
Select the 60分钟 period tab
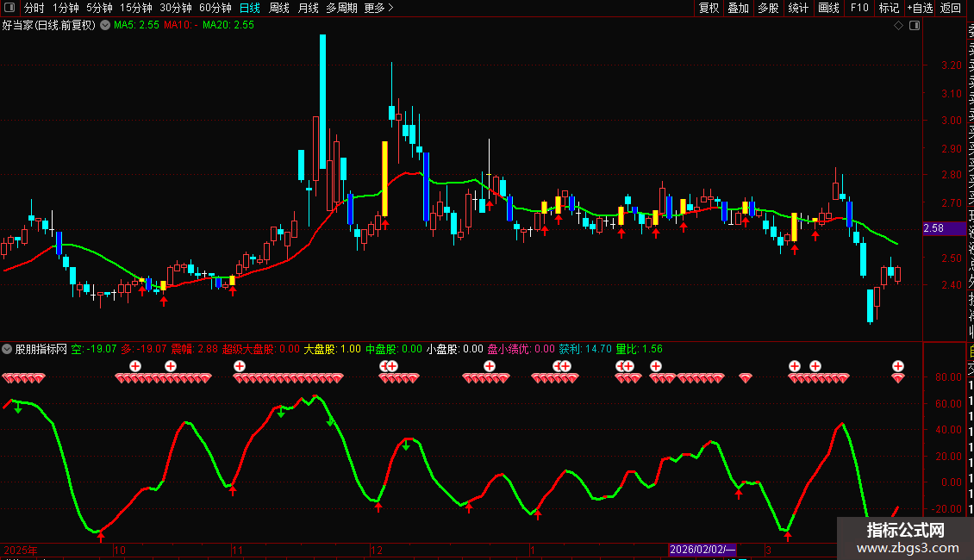pyautogui.click(x=215, y=8)
